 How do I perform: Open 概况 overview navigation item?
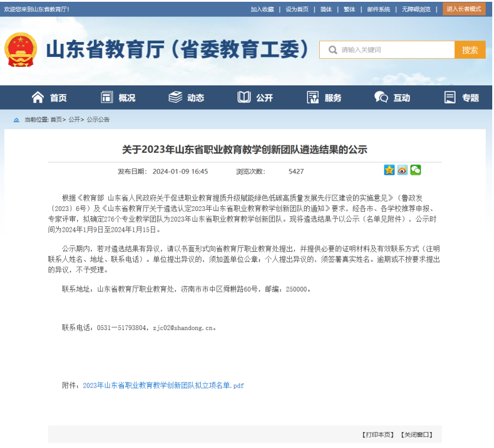tap(118, 98)
